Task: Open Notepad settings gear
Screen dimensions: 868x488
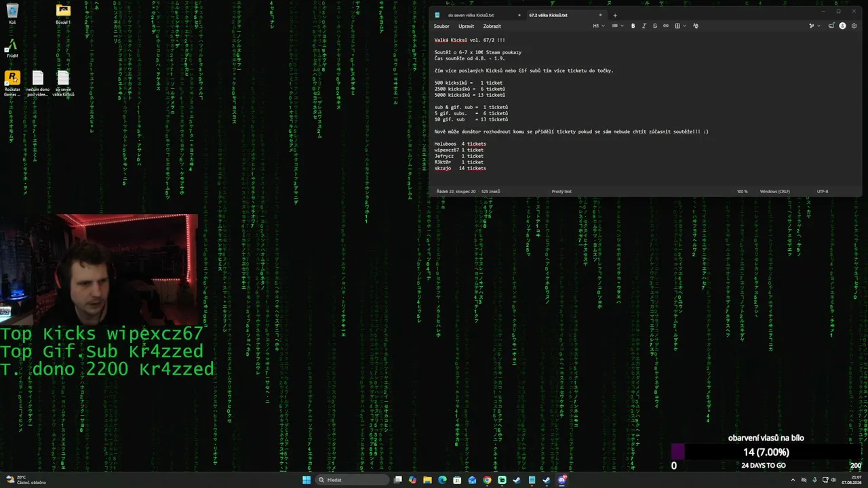Action: (x=854, y=26)
